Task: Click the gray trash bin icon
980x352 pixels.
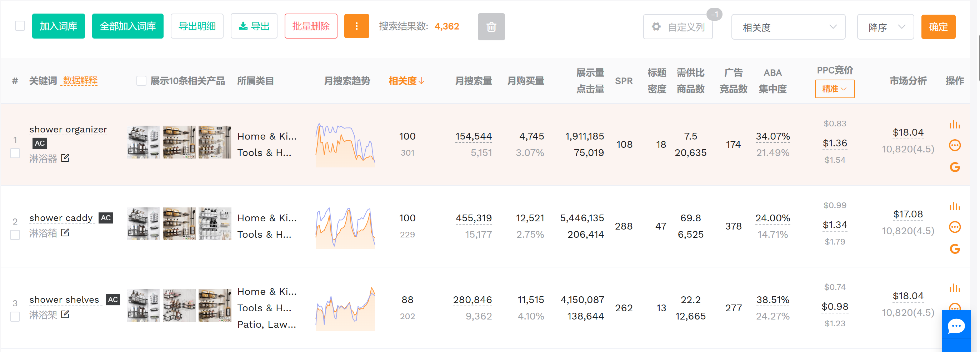Action: 491,27
